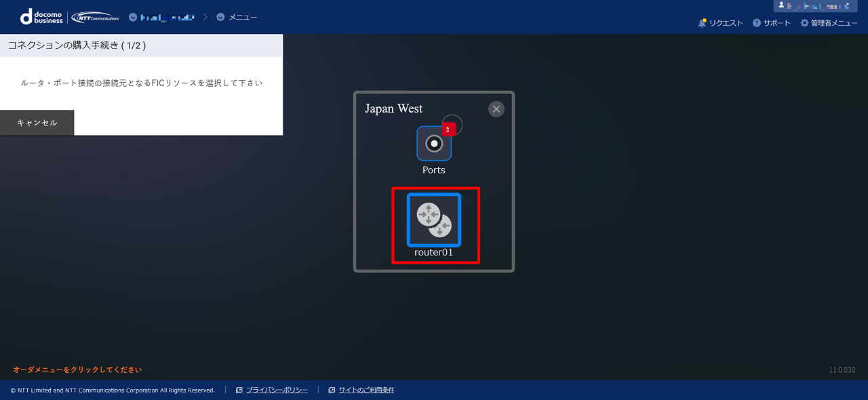Click the 管理者メニュー gear icon
The width and height of the screenshot is (868, 400).
pos(804,22)
